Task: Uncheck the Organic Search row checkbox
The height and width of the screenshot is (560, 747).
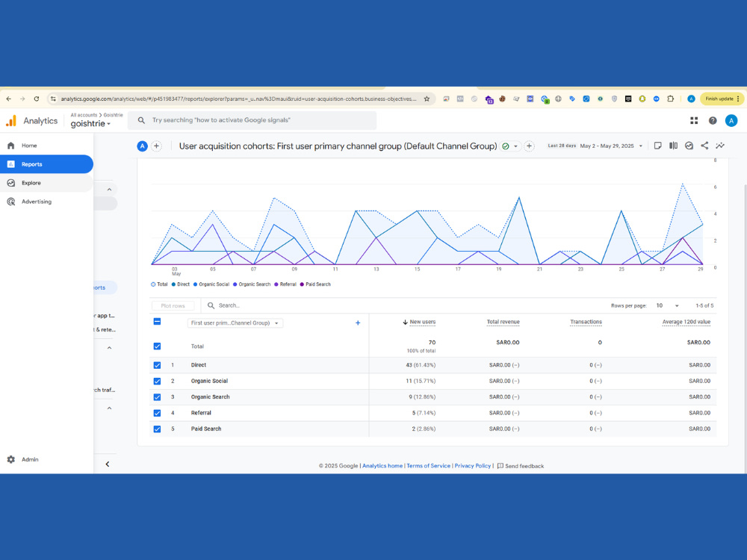Action: click(x=157, y=397)
